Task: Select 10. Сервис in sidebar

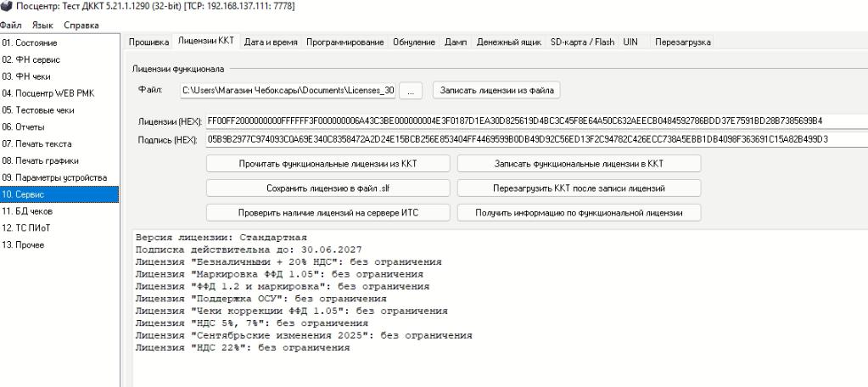Action: pos(59,194)
